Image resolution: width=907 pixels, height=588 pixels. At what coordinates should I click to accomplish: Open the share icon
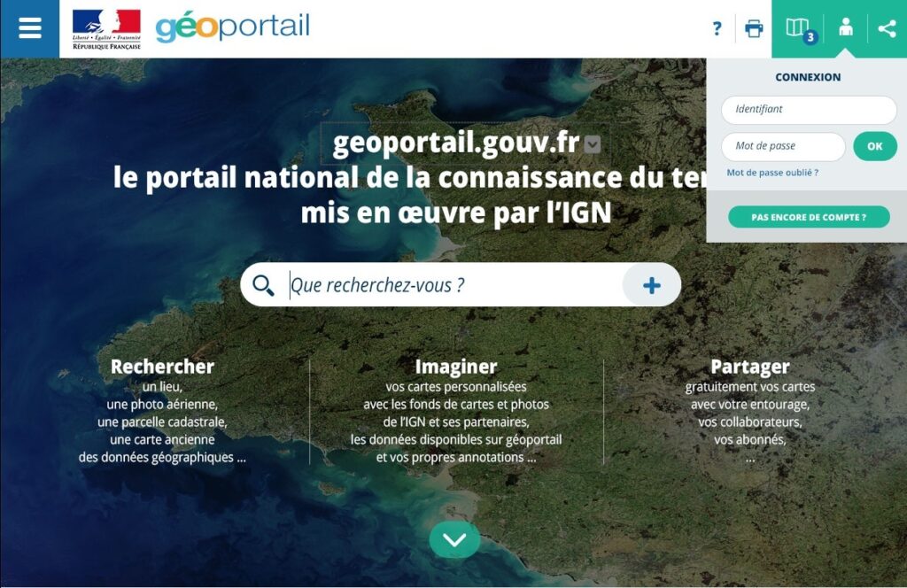(x=887, y=27)
